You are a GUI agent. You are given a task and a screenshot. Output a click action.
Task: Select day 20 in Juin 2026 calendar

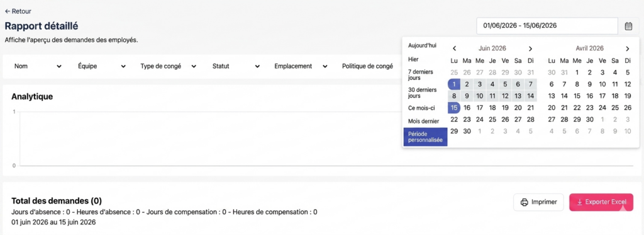point(518,108)
